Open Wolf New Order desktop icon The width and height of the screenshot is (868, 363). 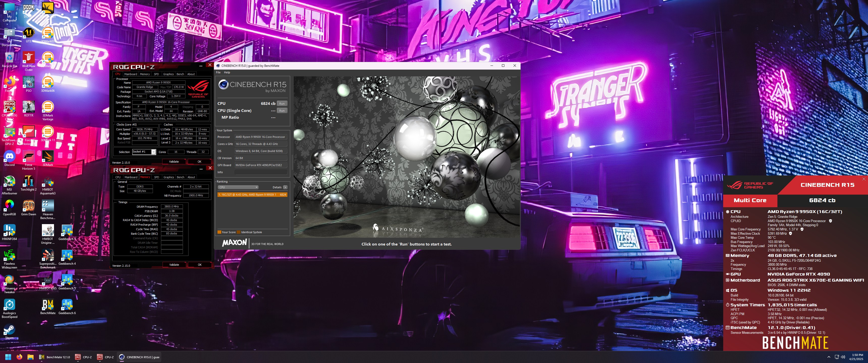(29, 61)
